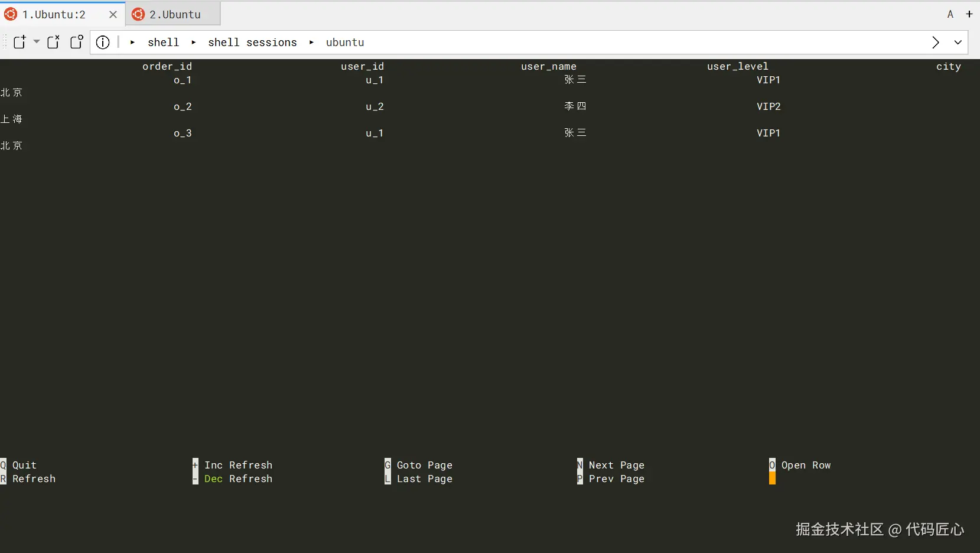Screen dimensions: 980x553
Task: Select 张三 in the o_1 row
Action: (575, 80)
